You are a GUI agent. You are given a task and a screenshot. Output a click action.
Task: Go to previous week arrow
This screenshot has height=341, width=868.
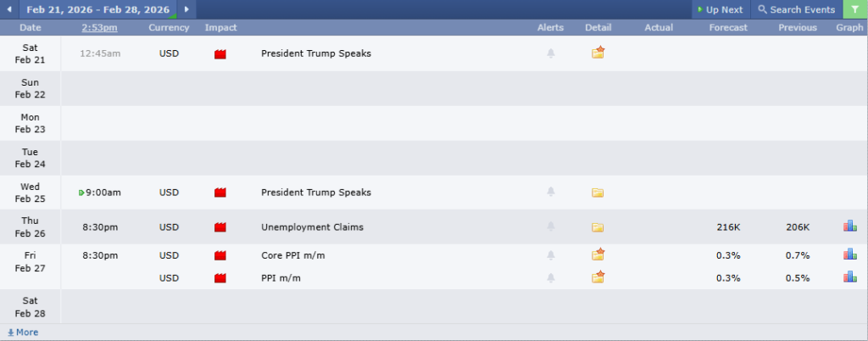(9, 9)
